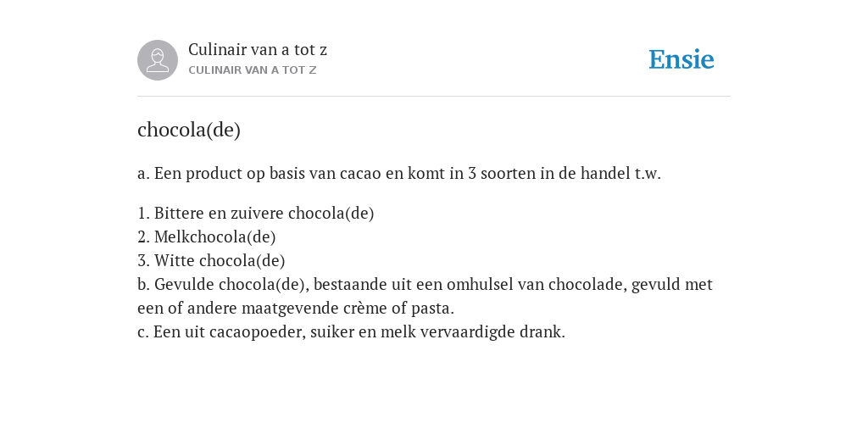Click the horizontal divider under the header
The height and width of the screenshot is (434, 868).
(x=434, y=97)
